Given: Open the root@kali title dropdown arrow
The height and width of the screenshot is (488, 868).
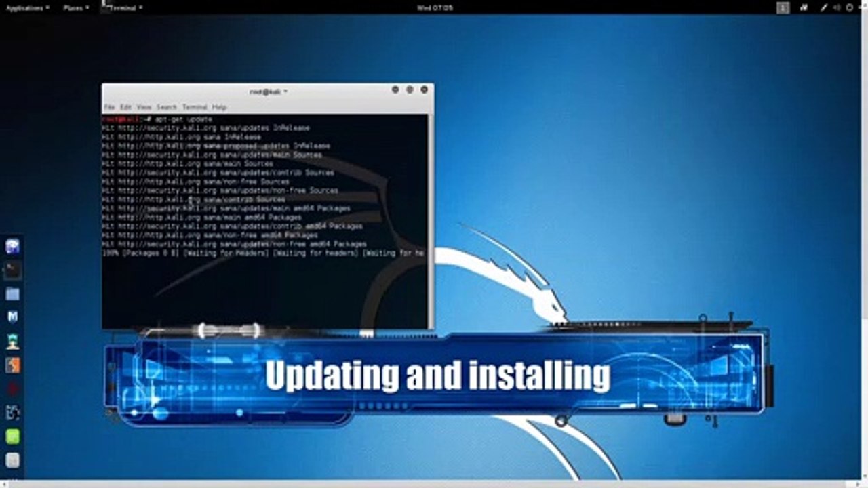Looking at the screenshot, I should tap(285, 91).
